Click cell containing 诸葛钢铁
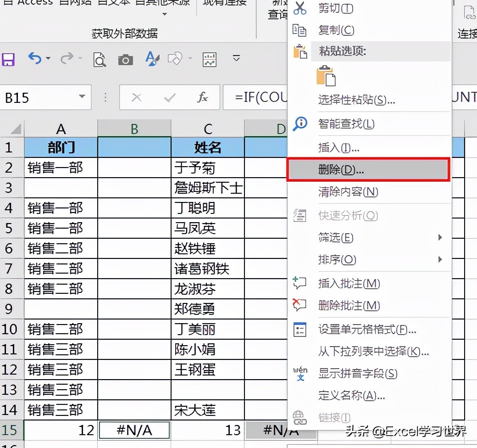This screenshot has width=477, height=448. [x=208, y=269]
